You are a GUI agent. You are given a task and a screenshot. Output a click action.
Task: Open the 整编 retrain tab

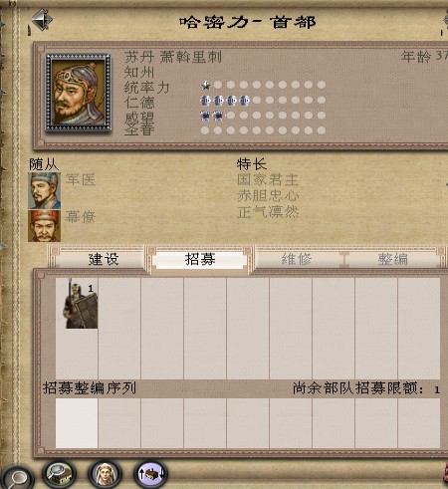click(x=393, y=259)
